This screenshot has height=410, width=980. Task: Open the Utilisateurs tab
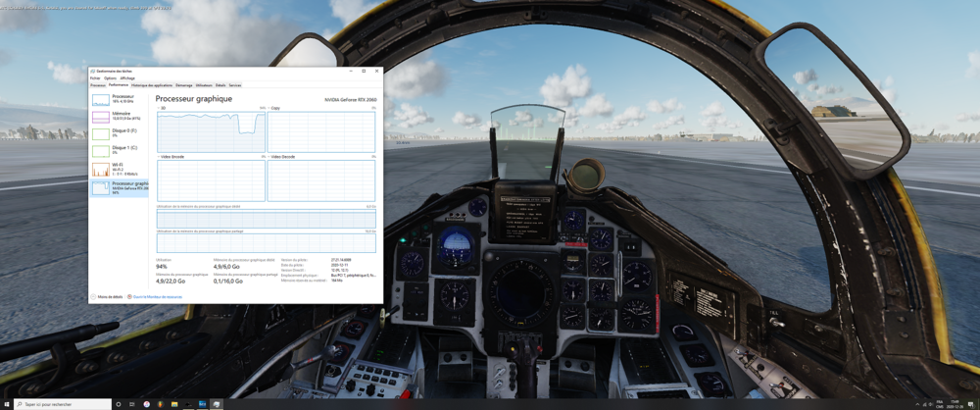[x=204, y=85]
